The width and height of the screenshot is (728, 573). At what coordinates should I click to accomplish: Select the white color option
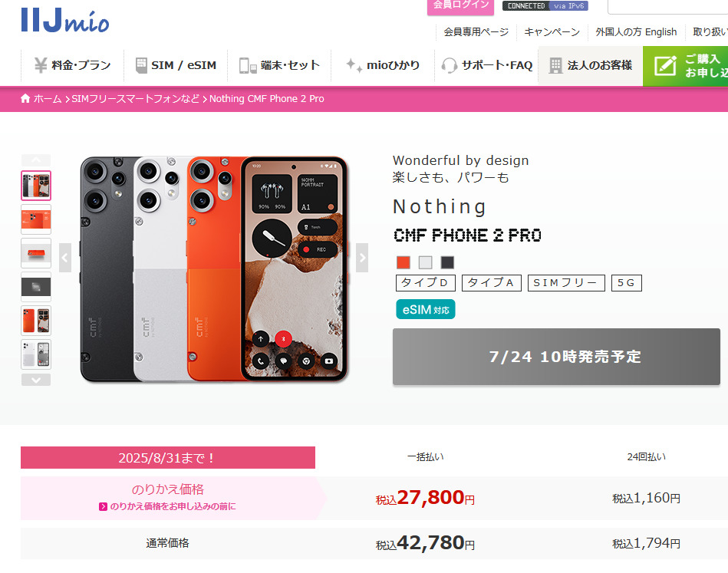pyautogui.click(x=426, y=262)
